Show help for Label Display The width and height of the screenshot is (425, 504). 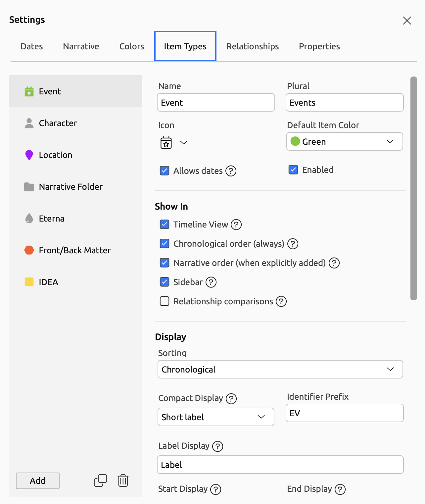(217, 446)
